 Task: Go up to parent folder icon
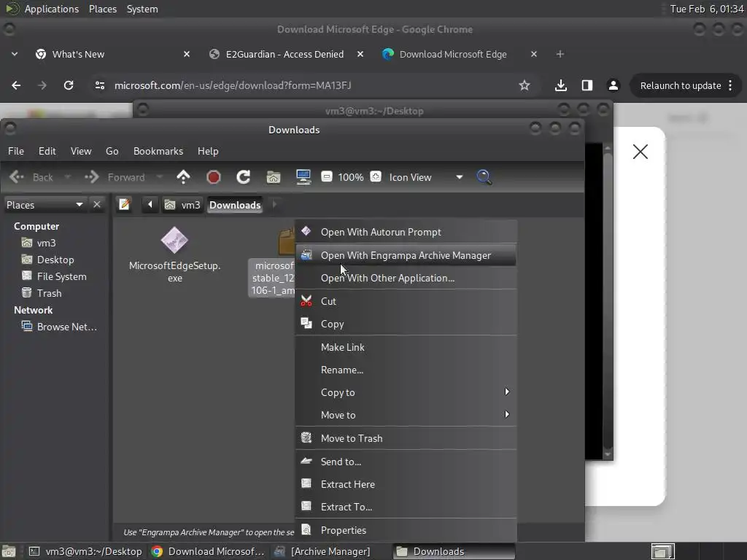pos(183,177)
